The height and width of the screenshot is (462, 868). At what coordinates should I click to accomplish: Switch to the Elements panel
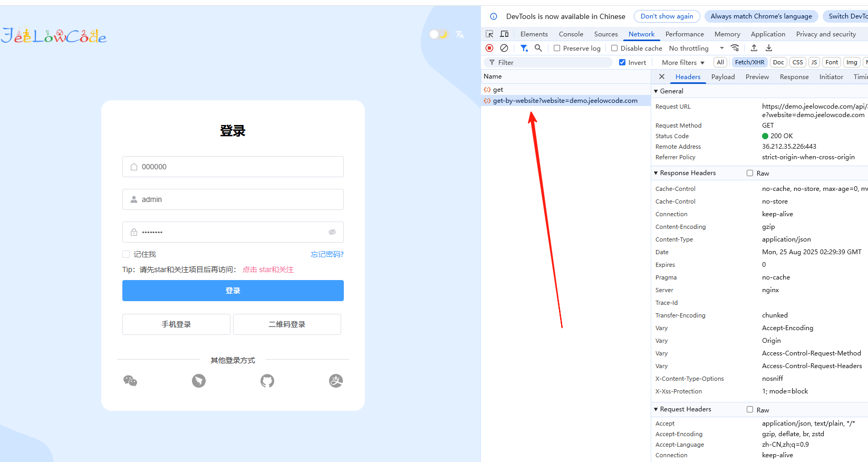pyautogui.click(x=534, y=34)
